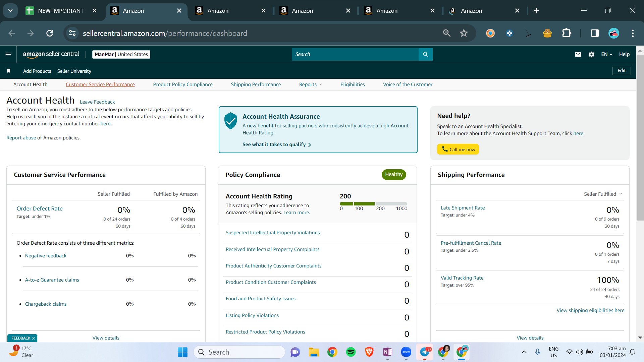644x362 pixels.
Task: Open Brave browser from the taskbar
Action: 369,352
